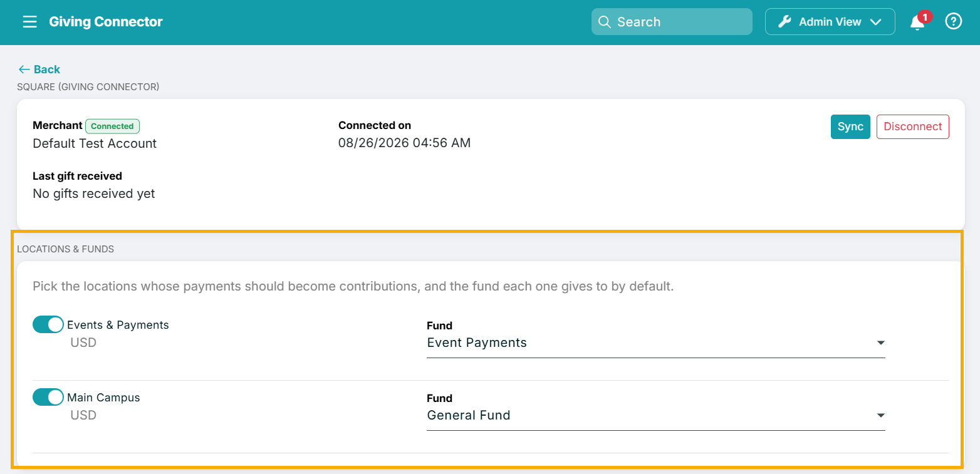Click into the Search field
The width and height of the screenshot is (980, 474).
pos(672,22)
